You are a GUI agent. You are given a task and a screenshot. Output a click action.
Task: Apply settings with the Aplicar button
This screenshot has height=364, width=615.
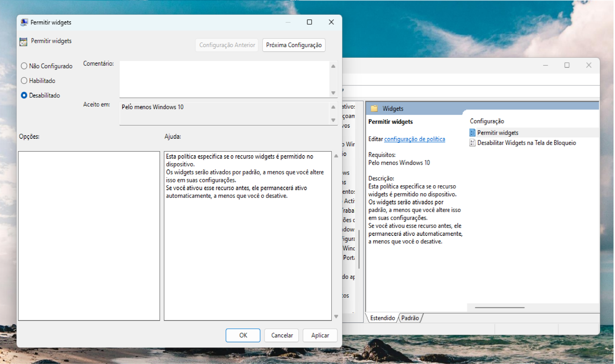tap(320, 335)
